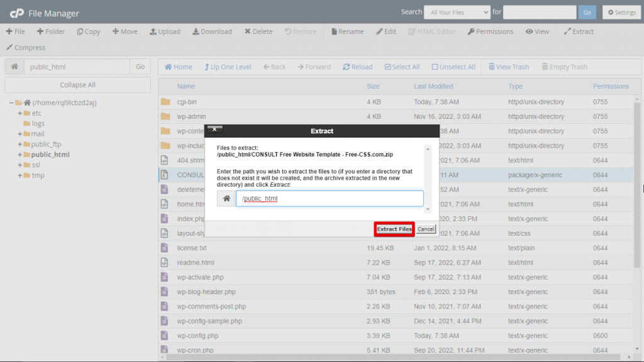The width and height of the screenshot is (644, 362).
Task: Click the Delete icon in the toolbar
Action: point(258,31)
